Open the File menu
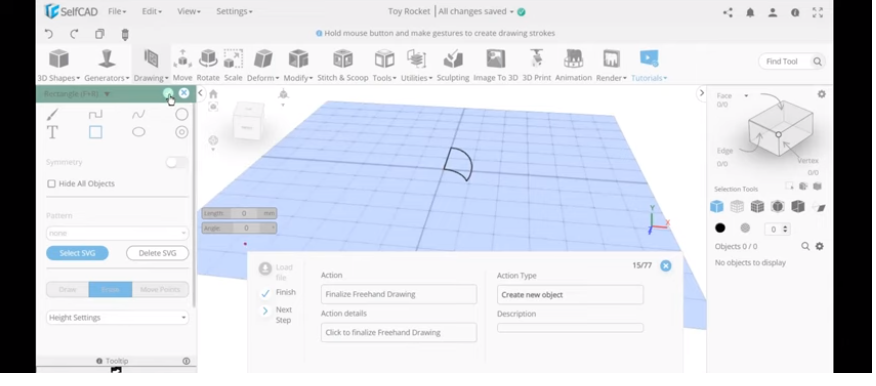Image resolution: width=876 pixels, height=386 pixels. click(x=117, y=11)
